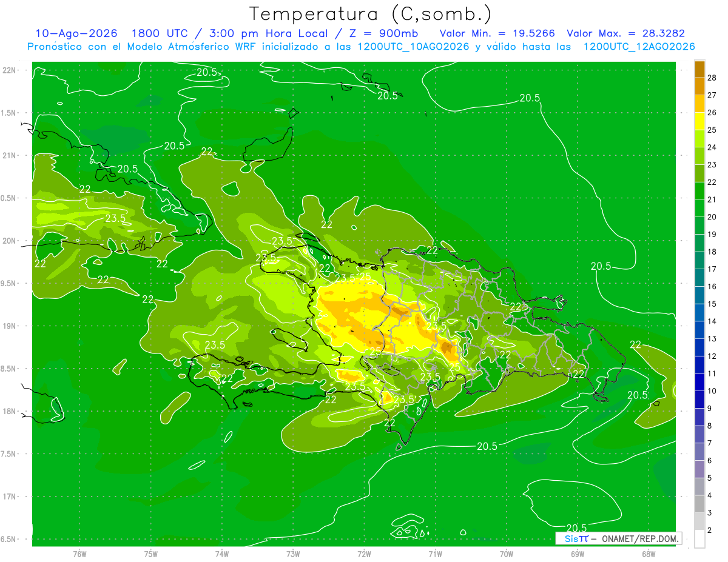Click the dark orange swatch above legend value 28
The image size is (728, 562).
click(699, 69)
